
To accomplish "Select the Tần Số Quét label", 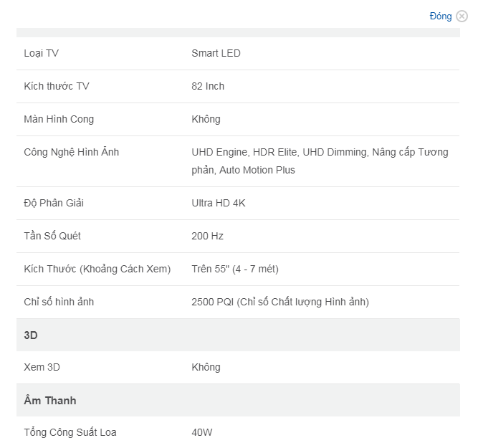I will [52, 236].
